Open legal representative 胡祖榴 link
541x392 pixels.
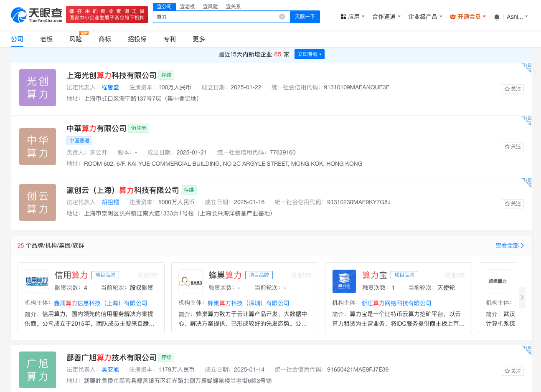[x=110, y=202]
